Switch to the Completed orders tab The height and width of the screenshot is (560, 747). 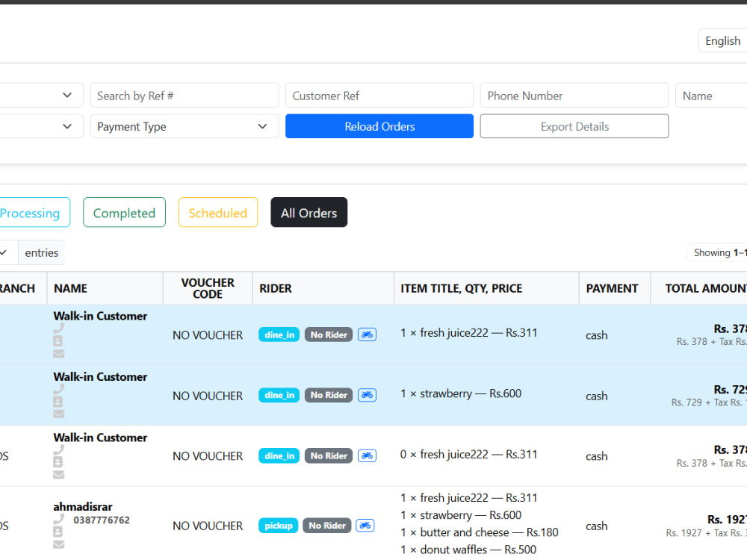pos(124,212)
